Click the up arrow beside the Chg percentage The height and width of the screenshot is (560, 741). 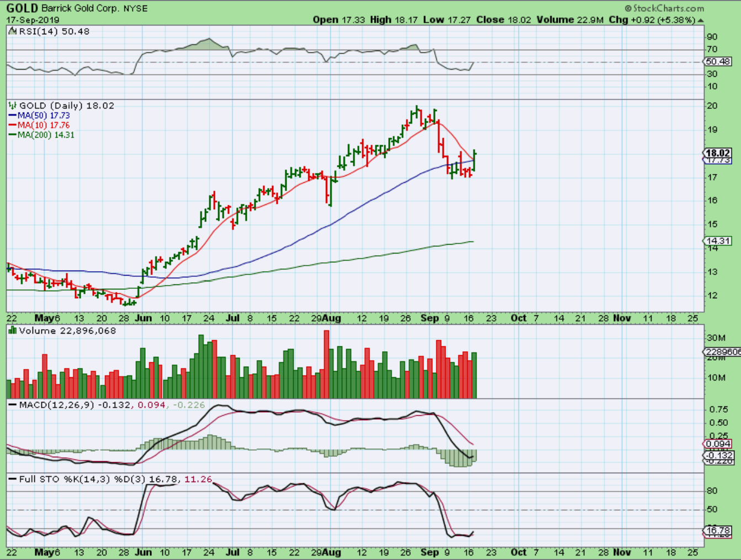701,20
